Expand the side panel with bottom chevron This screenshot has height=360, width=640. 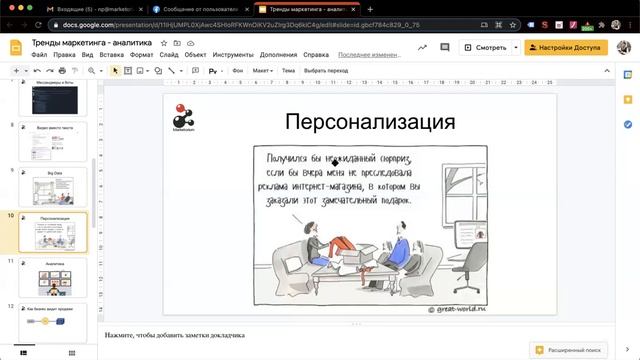[627, 349]
